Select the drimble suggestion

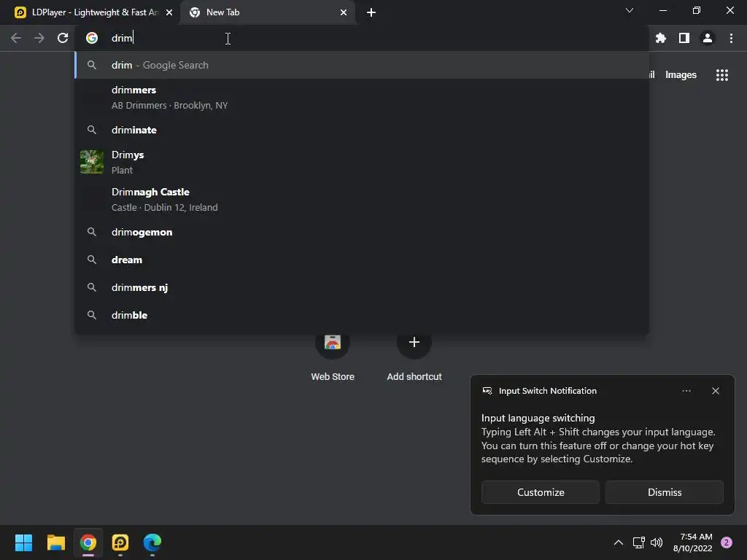(362, 315)
